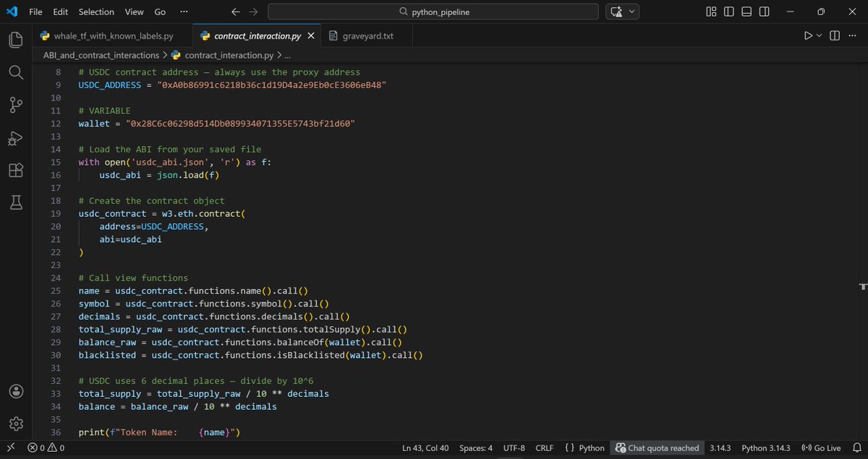Open the File menu
The image size is (868, 459).
tap(35, 12)
